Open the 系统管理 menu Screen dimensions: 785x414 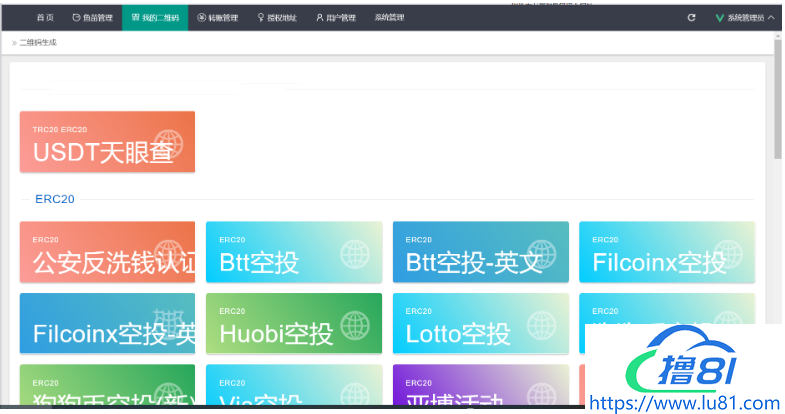point(389,18)
